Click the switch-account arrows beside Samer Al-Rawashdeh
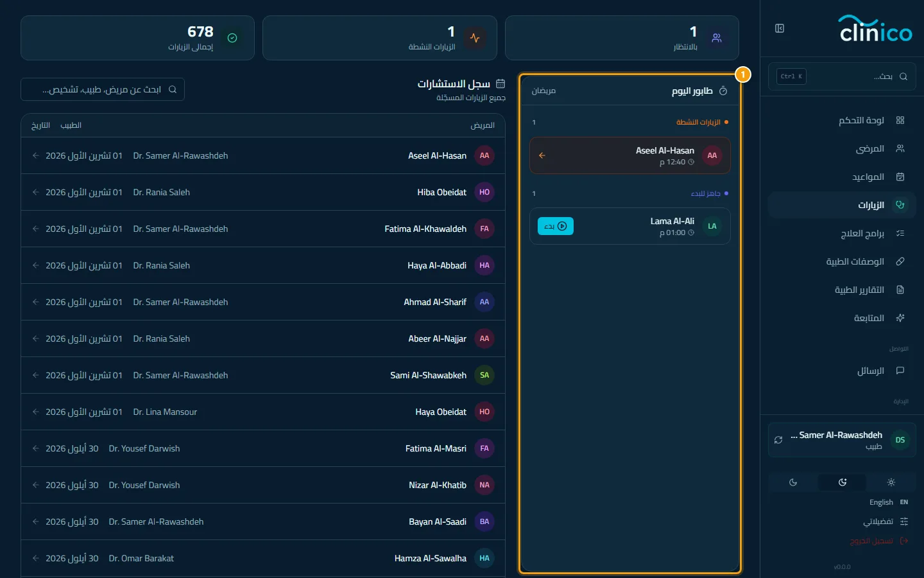Image resolution: width=924 pixels, height=578 pixels. tap(778, 440)
